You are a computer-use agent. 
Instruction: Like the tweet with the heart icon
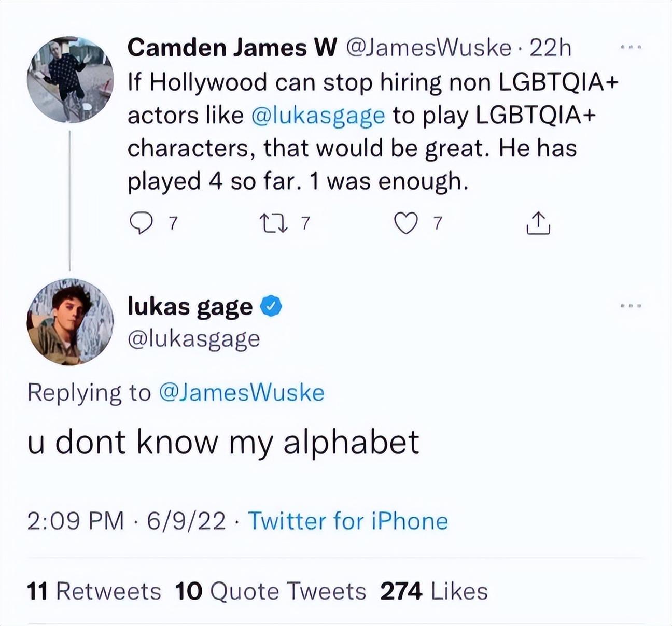pos(406,224)
